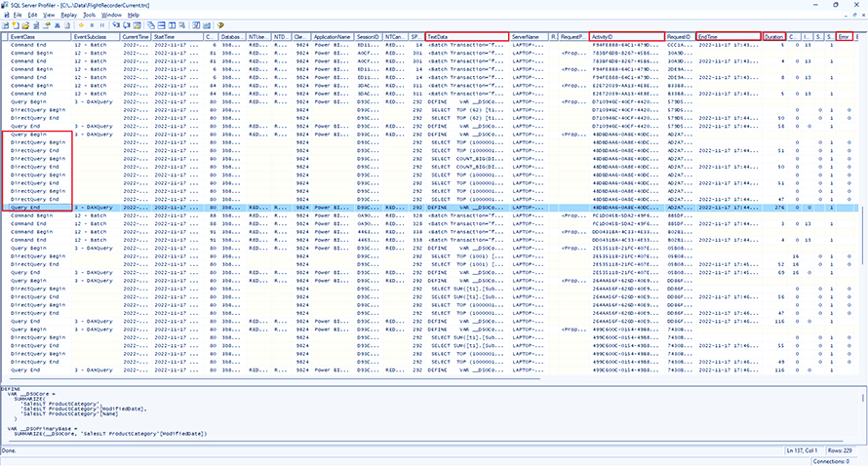This screenshot has width=868, height=466.
Task: Click the Pause trace icon
Action: point(101,25)
